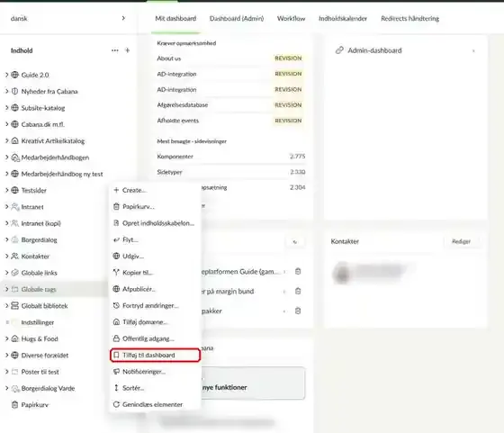Click the folder icon beside Globale tags
This screenshot has height=433, width=504.
tap(14, 289)
